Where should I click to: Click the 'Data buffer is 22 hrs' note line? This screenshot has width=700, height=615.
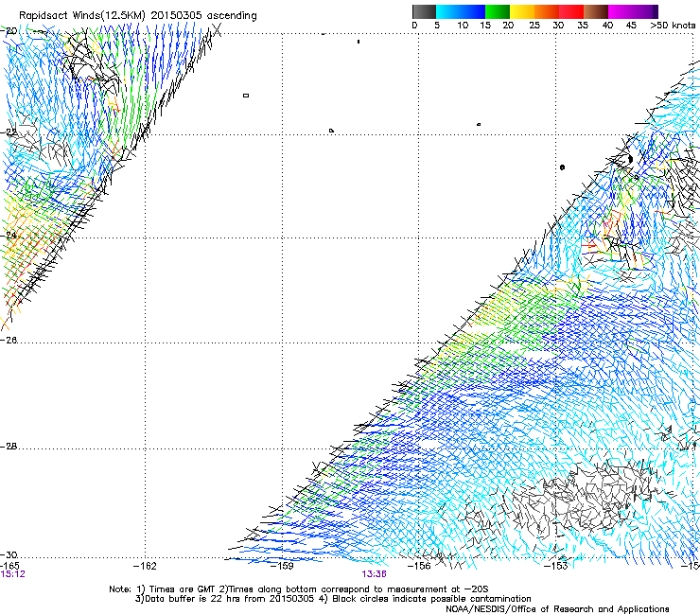(333, 599)
